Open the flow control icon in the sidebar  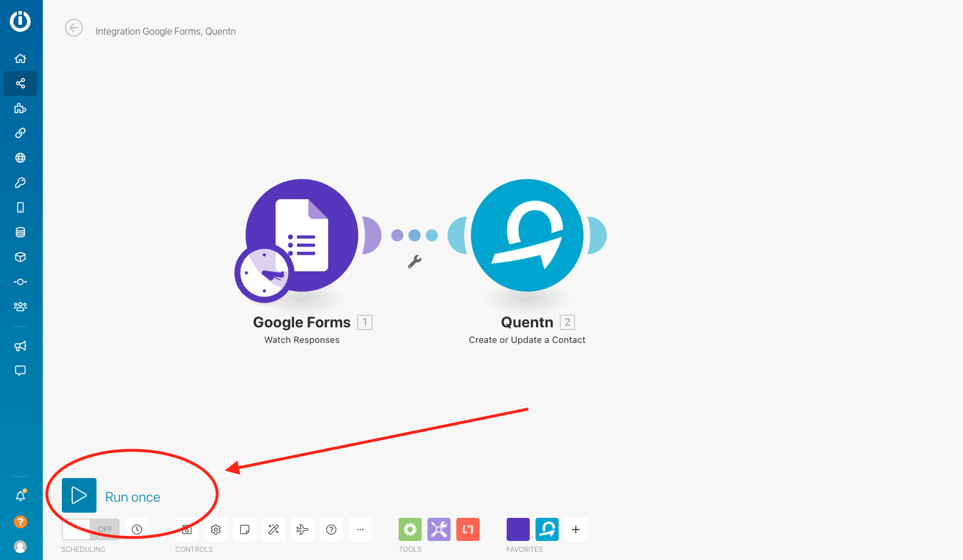[20, 282]
